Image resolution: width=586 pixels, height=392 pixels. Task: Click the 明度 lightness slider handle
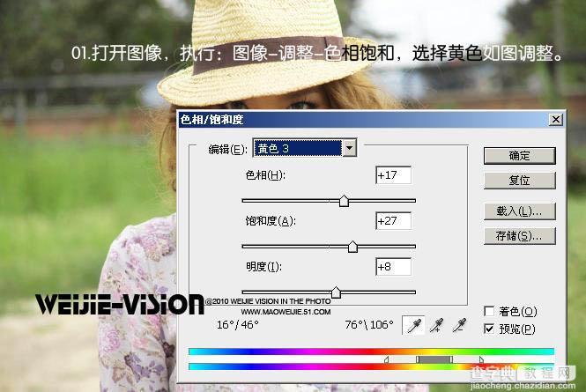[336, 292]
